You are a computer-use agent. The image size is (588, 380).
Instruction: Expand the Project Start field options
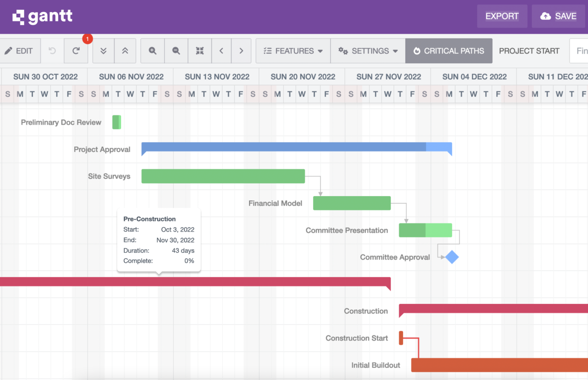529,51
